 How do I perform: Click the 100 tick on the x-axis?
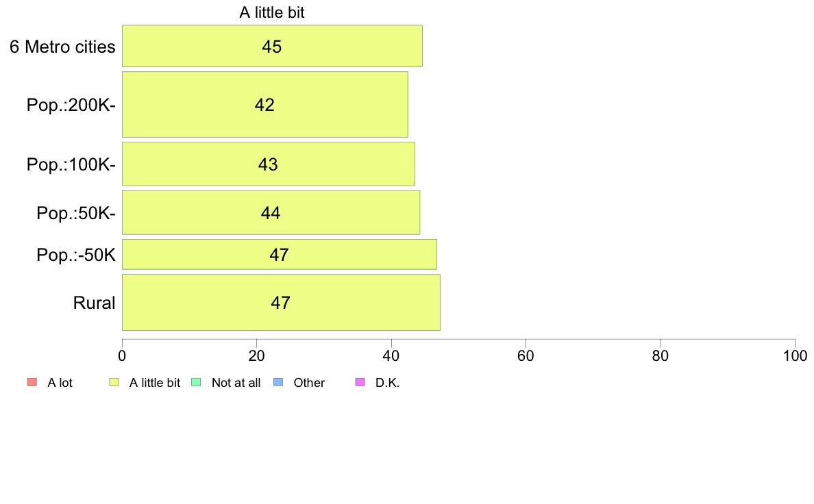(x=795, y=355)
